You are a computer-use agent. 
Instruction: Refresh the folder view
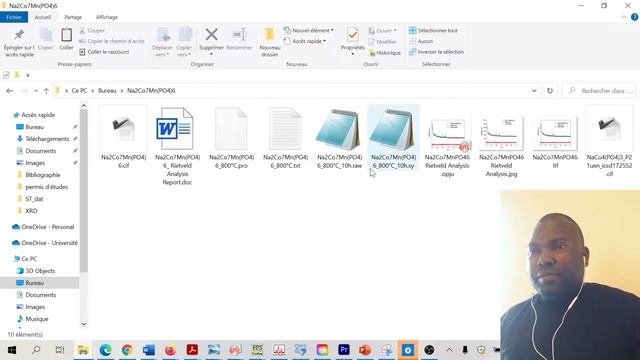pos(550,91)
